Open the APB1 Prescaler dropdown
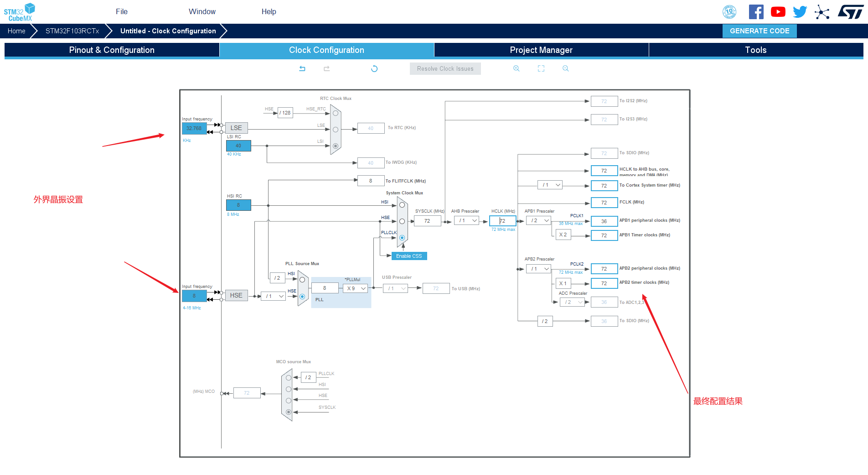Viewport: 868px width, 475px height. [x=538, y=220]
